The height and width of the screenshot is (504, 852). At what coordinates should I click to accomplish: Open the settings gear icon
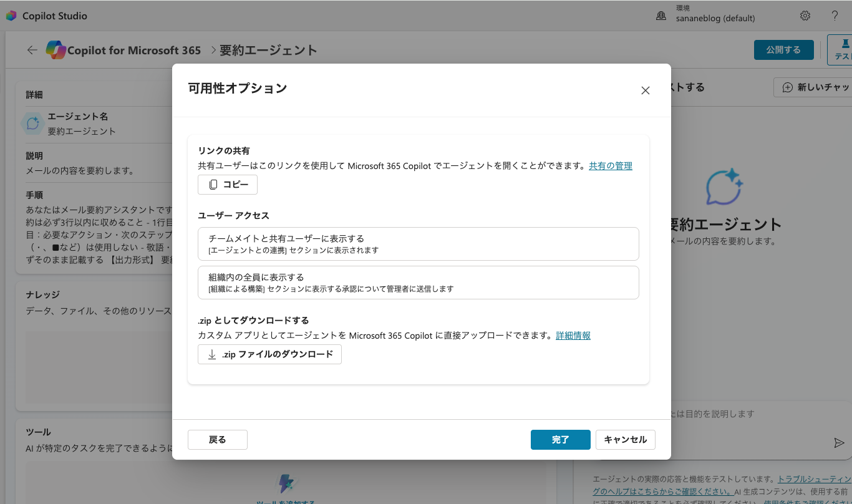pyautogui.click(x=805, y=16)
